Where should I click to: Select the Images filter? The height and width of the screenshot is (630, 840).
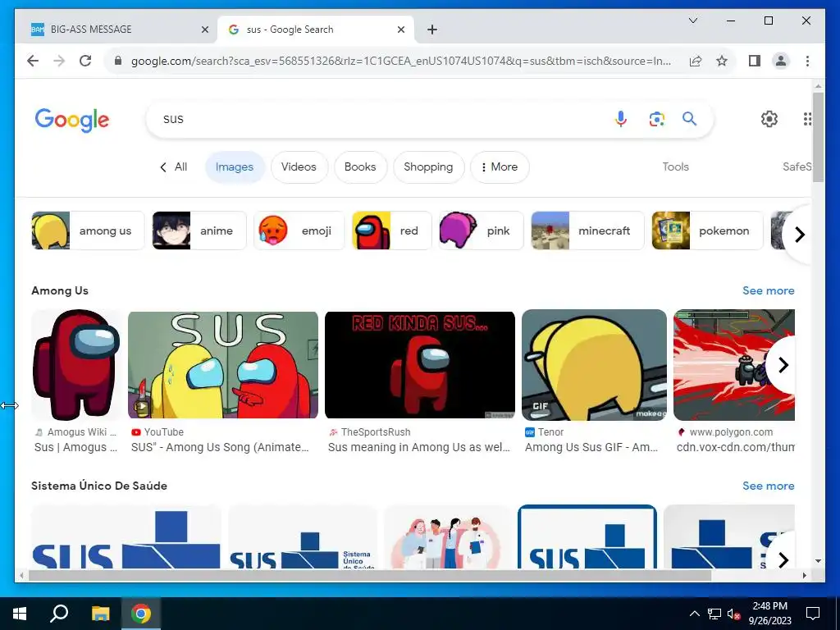tap(234, 167)
